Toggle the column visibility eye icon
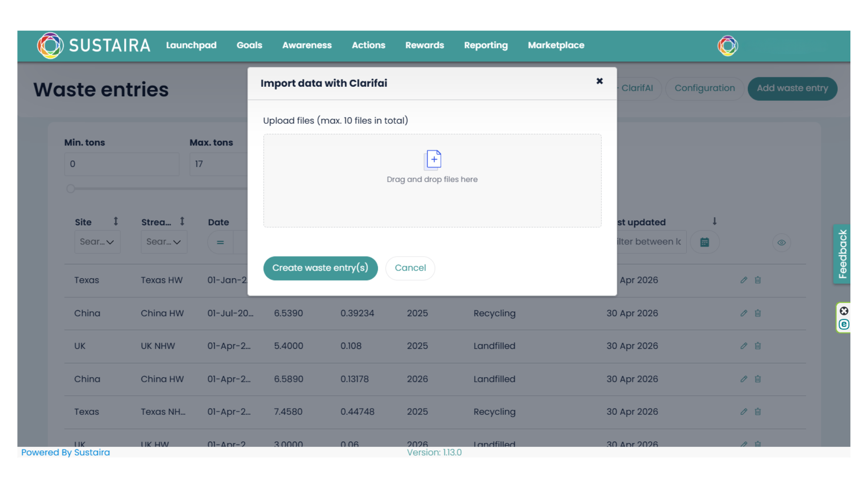This screenshot has width=868, height=488. tap(782, 243)
